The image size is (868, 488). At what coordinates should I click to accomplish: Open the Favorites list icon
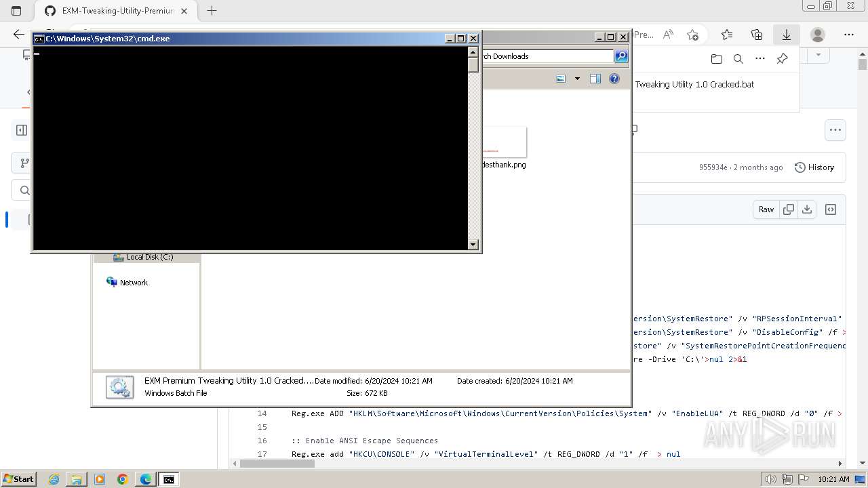[727, 35]
